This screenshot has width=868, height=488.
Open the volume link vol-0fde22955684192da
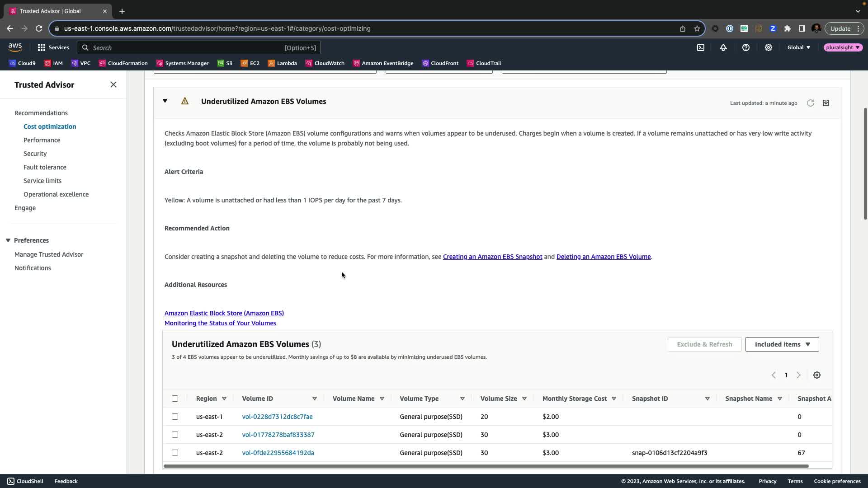tap(278, 453)
